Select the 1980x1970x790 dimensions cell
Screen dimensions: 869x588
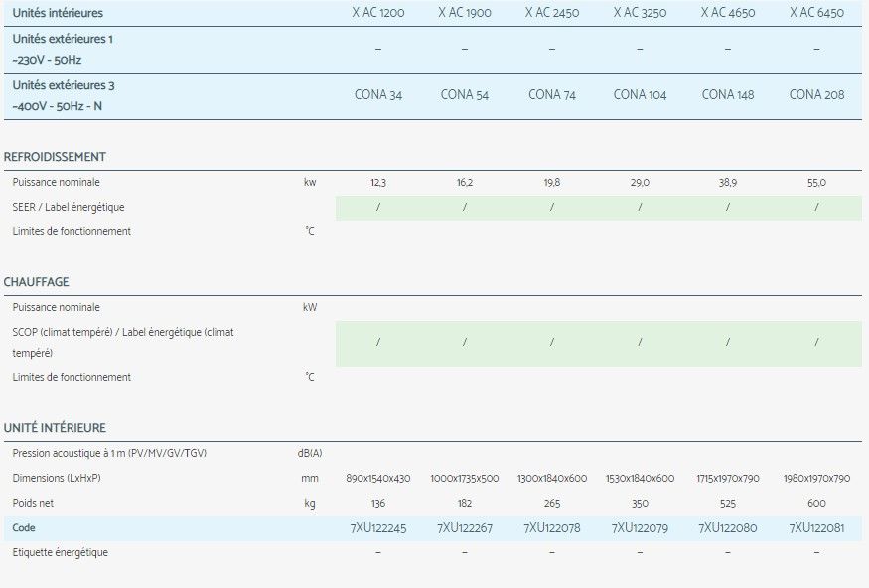816,479
